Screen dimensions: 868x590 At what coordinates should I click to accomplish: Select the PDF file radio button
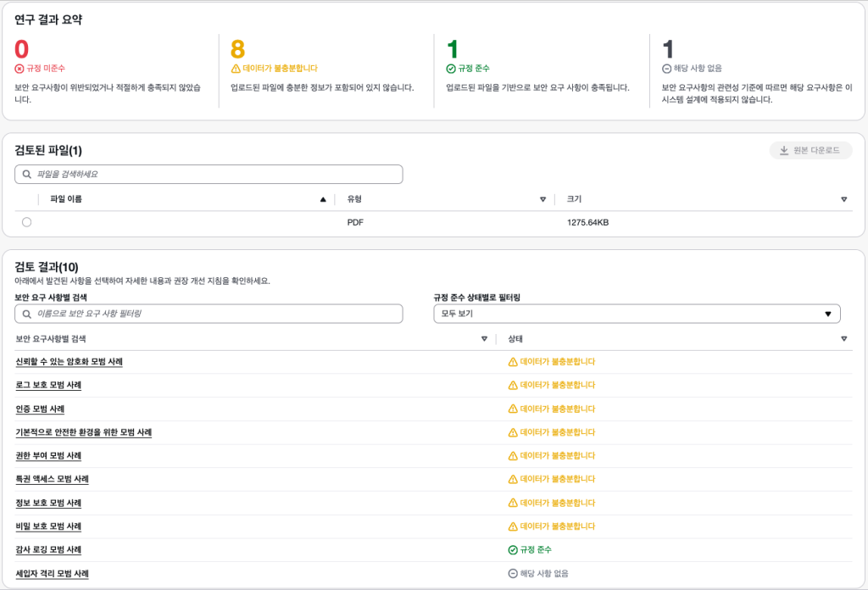click(x=26, y=222)
